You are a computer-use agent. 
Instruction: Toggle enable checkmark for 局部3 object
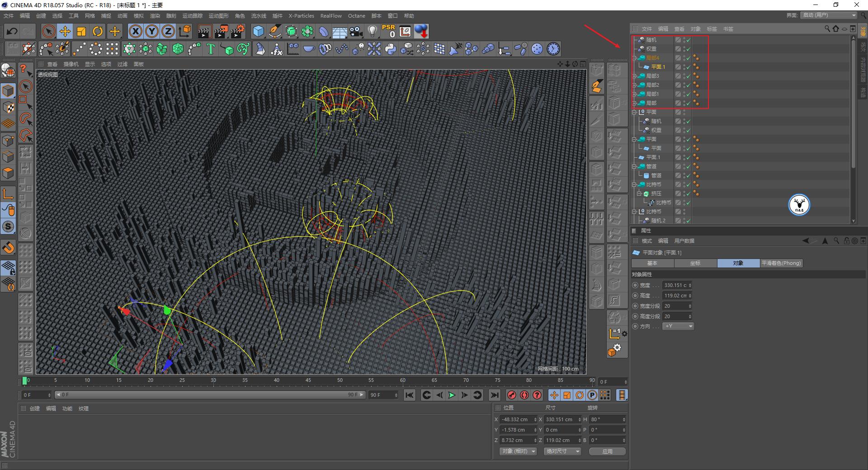pyautogui.click(x=689, y=76)
